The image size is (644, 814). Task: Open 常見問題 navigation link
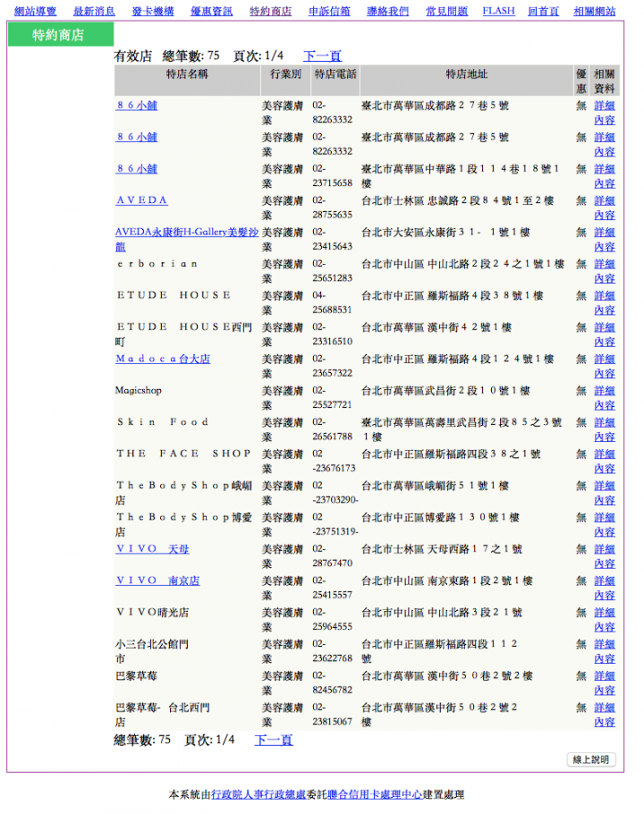point(447,11)
